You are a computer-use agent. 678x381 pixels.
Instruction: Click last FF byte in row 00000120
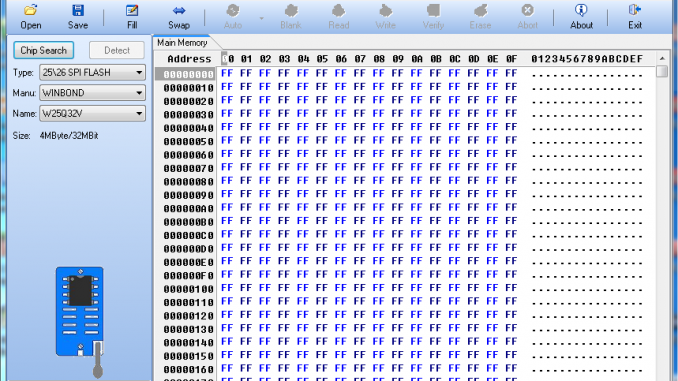coord(511,315)
